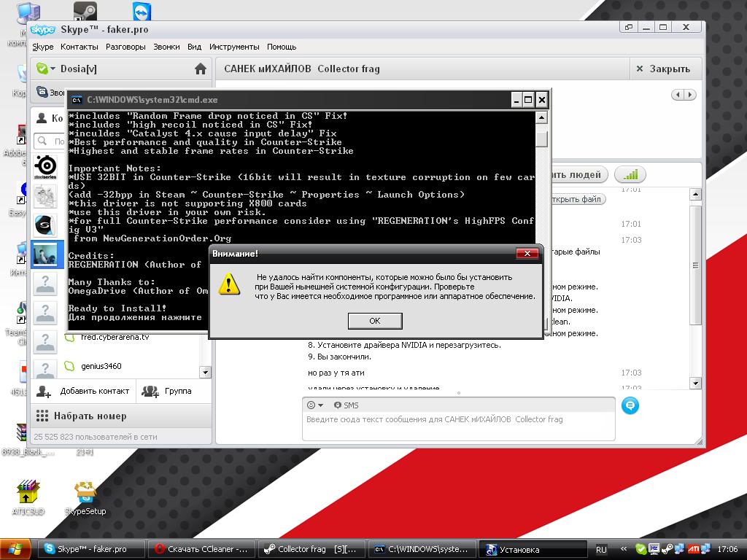This screenshot has height=560, width=747.
Task: Click the left-right arrows pill in conversation header
Action: [684, 94]
